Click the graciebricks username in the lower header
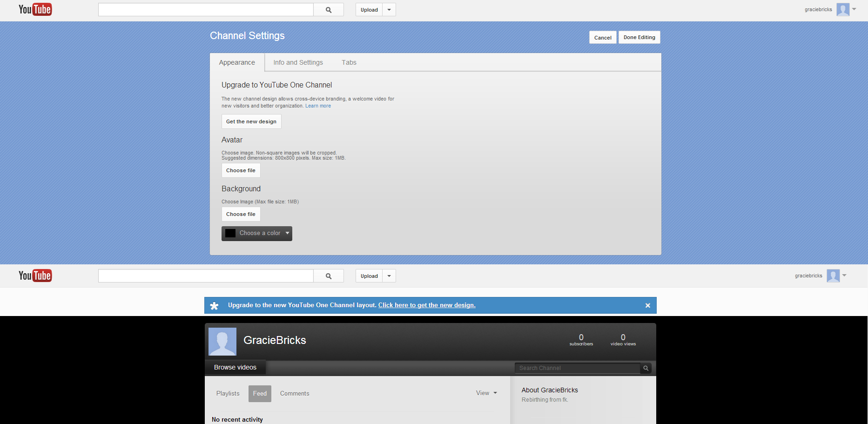This screenshot has height=424, width=868. 808,276
